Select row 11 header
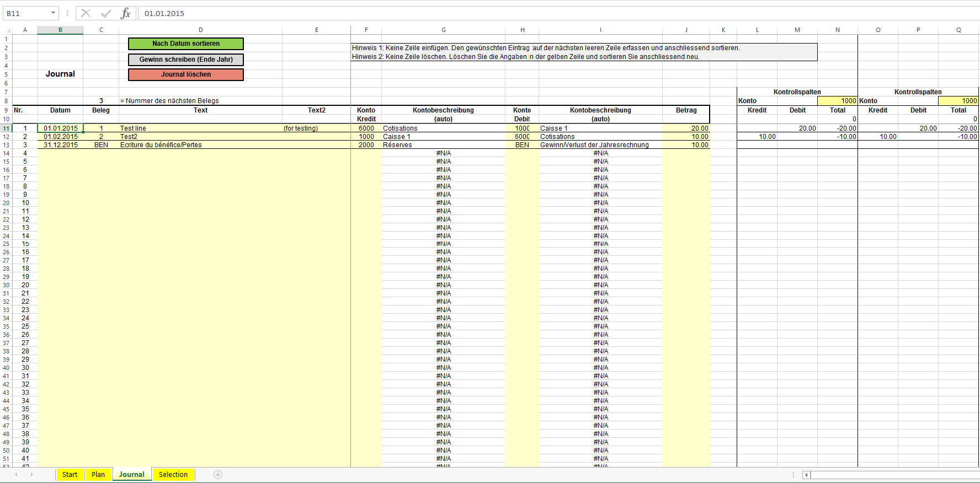 6,128
